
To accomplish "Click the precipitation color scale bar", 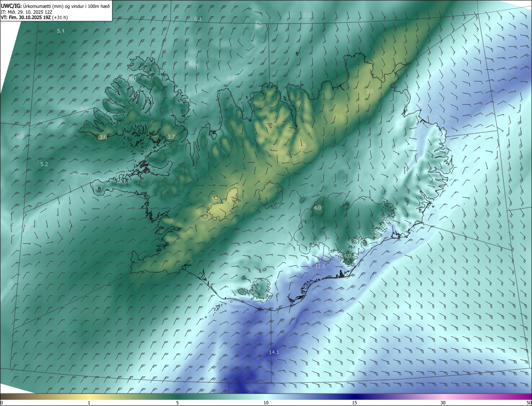I will tap(266, 396).
